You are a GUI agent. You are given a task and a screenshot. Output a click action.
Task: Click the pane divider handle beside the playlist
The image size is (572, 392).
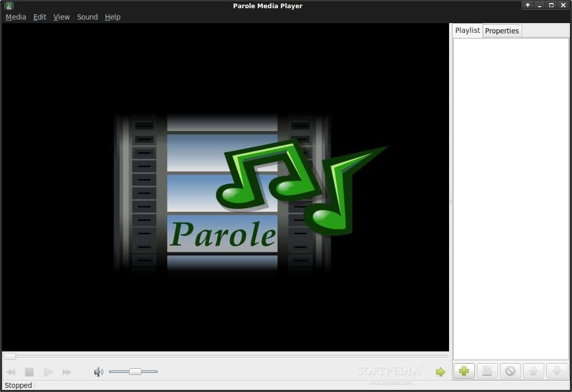451,201
